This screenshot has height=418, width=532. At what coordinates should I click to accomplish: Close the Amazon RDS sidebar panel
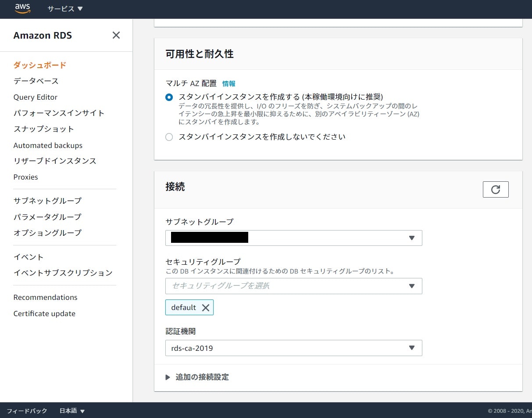[116, 35]
